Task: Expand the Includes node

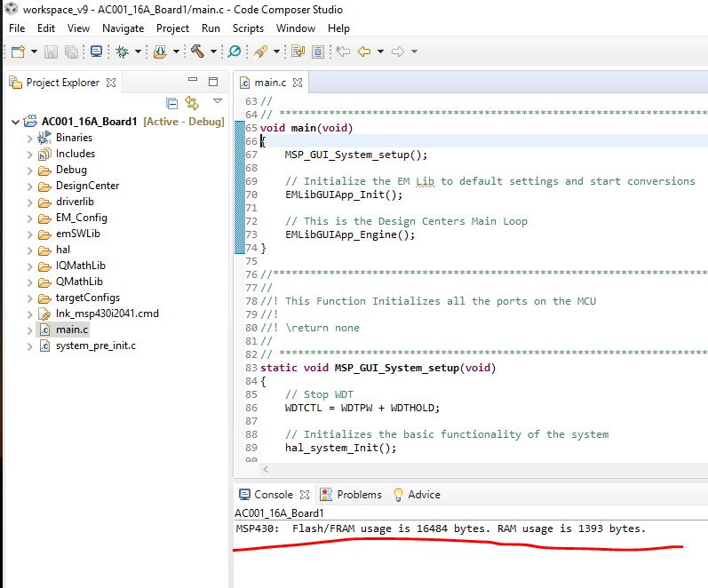Action: (x=30, y=154)
